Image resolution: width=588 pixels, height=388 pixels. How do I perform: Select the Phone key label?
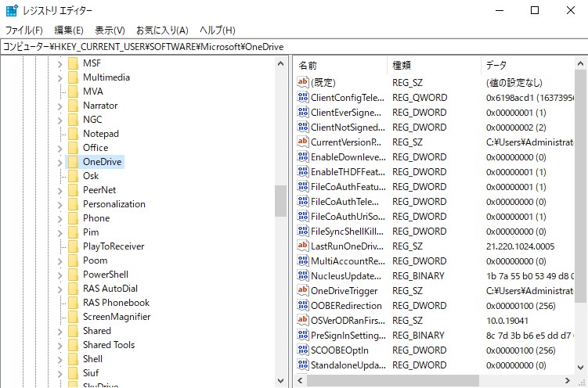coord(96,218)
